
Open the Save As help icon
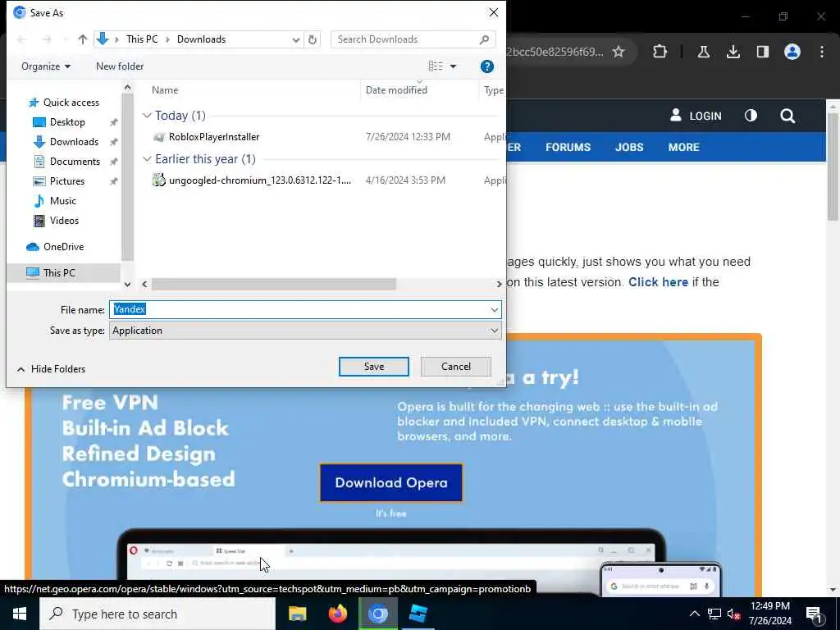click(486, 66)
